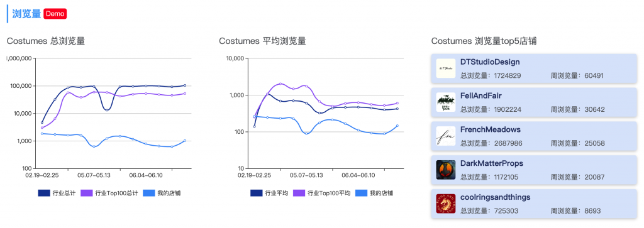Select the FrenchMeadows shop logo icon
Viewport: 644px width, 228px height.
(x=446, y=136)
